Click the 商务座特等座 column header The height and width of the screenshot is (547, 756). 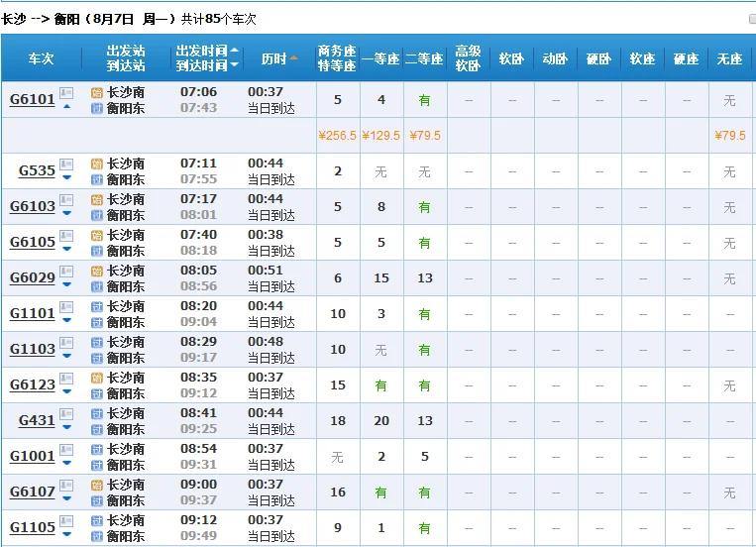point(337,58)
